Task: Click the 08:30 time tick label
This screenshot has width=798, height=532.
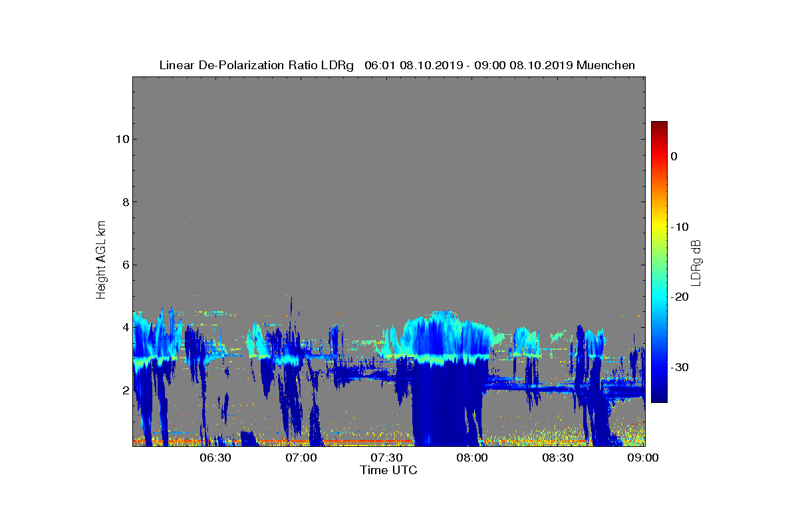Action: tap(558, 458)
